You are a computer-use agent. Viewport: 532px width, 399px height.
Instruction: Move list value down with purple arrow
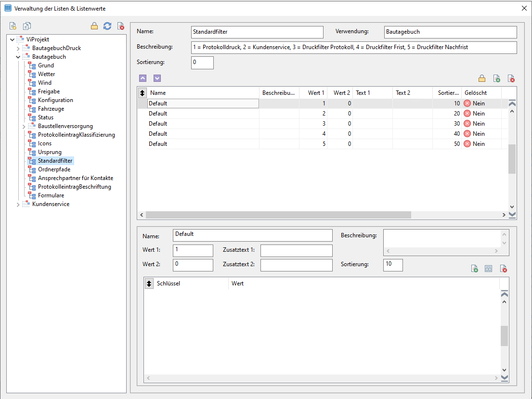[157, 78]
